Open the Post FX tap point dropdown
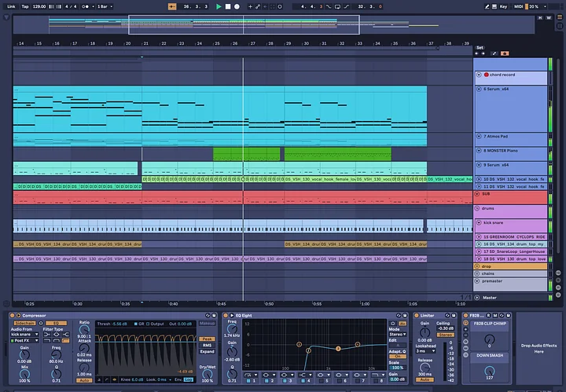 24,340
